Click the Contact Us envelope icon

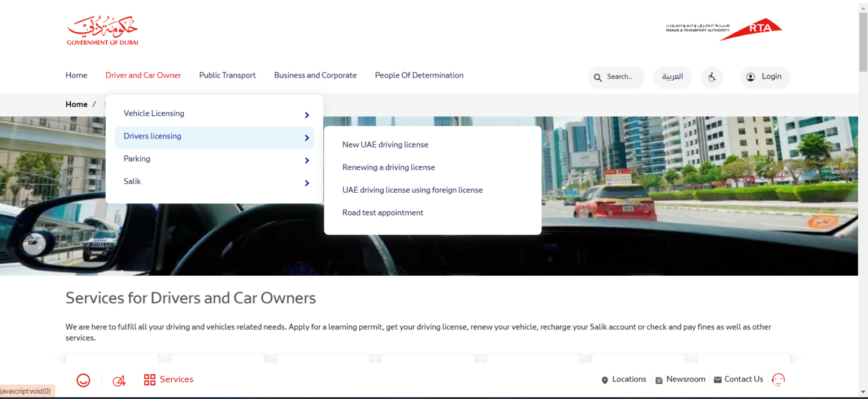click(718, 379)
